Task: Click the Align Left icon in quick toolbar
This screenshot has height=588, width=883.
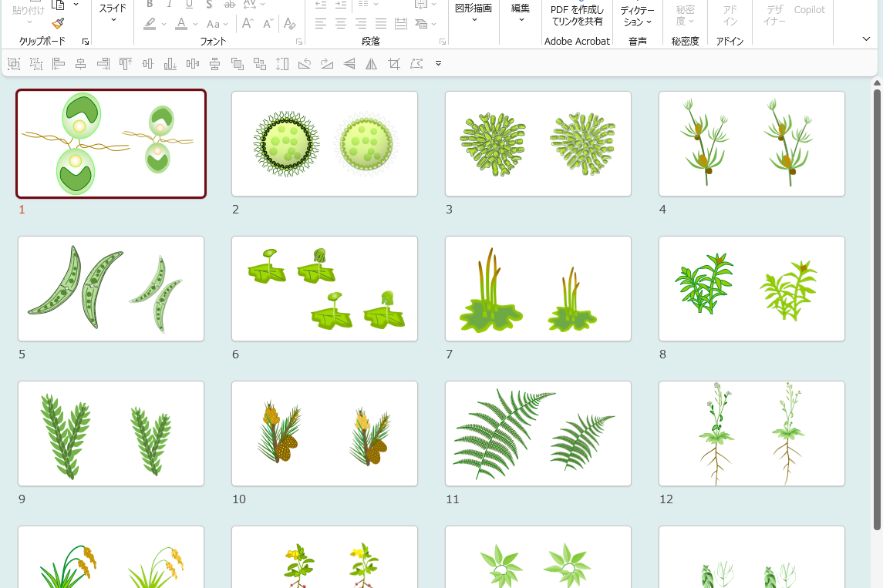Action: [x=59, y=64]
